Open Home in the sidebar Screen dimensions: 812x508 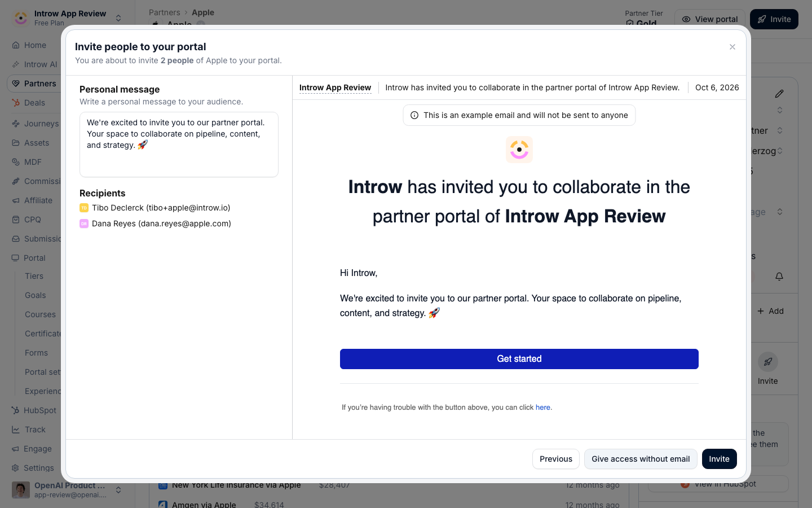pos(35,45)
